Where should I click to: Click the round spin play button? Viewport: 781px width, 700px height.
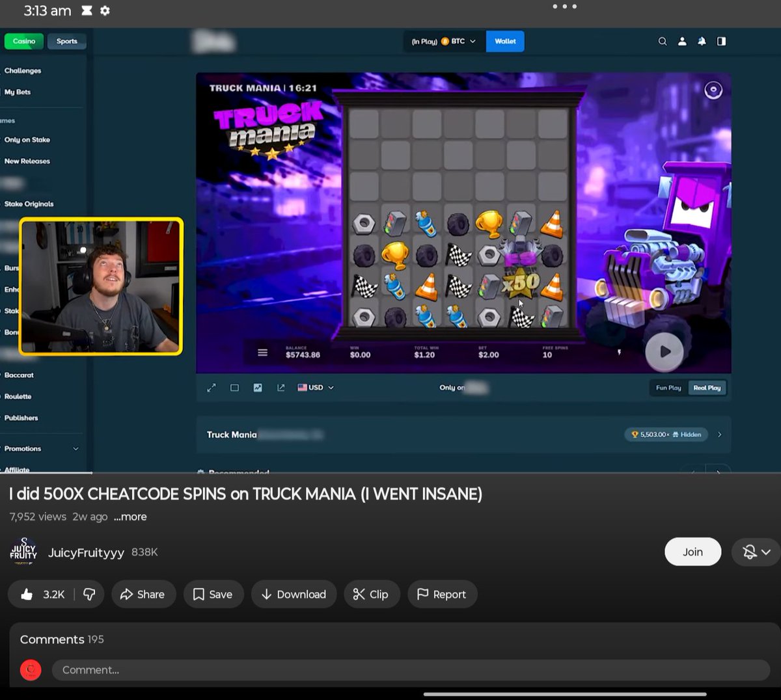(664, 351)
